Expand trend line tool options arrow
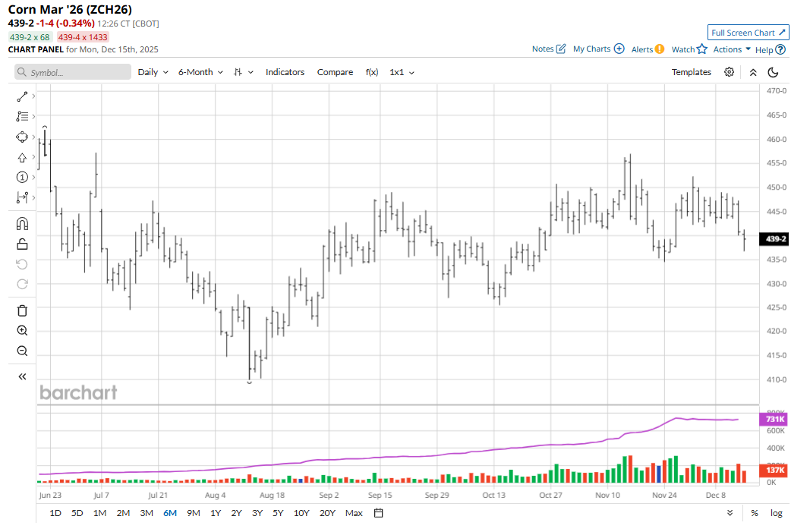The width and height of the screenshot is (810, 532). click(33, 96)
